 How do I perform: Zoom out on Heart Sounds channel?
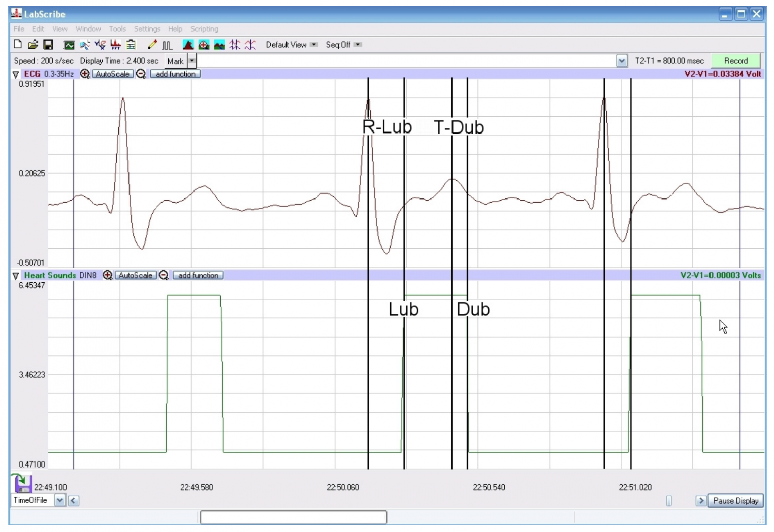[164, 276]
